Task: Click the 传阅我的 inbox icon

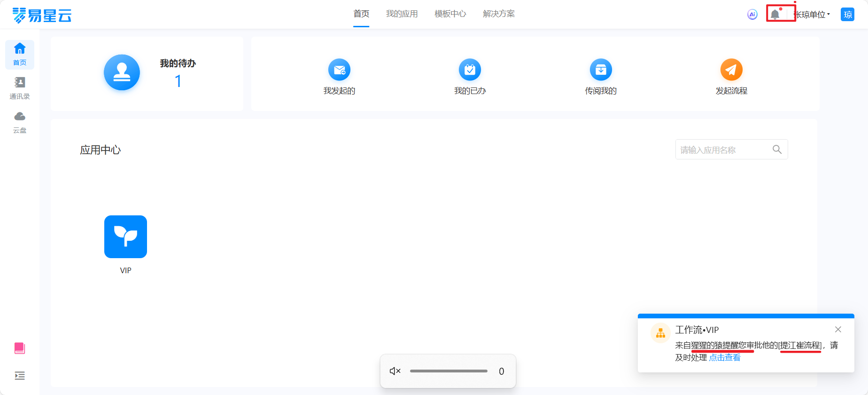Action: (601, 70)
